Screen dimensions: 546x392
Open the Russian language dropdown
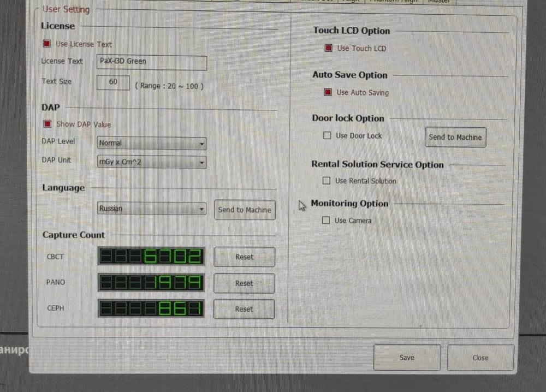tap(152, 209)
